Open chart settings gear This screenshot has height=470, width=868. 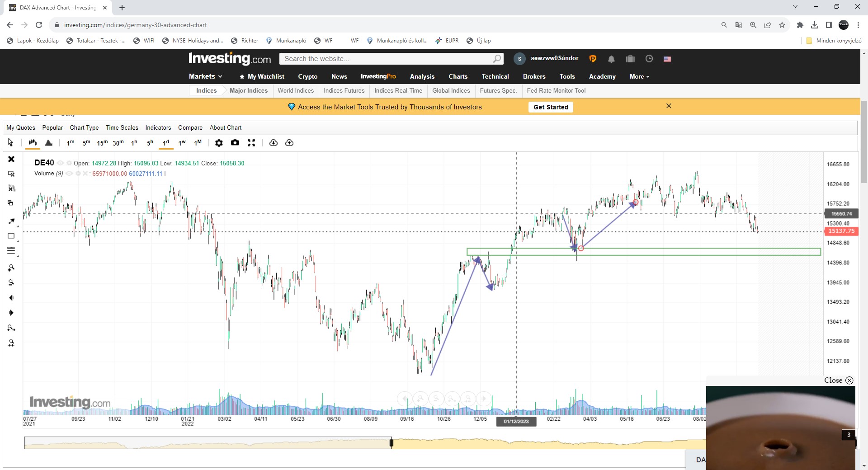[219, 143]
